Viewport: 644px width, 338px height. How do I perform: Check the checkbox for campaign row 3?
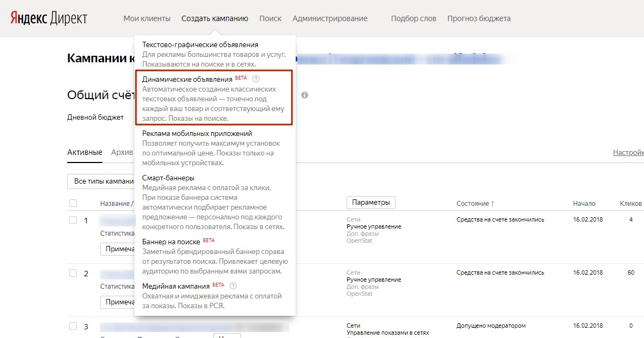click(73, 326)
